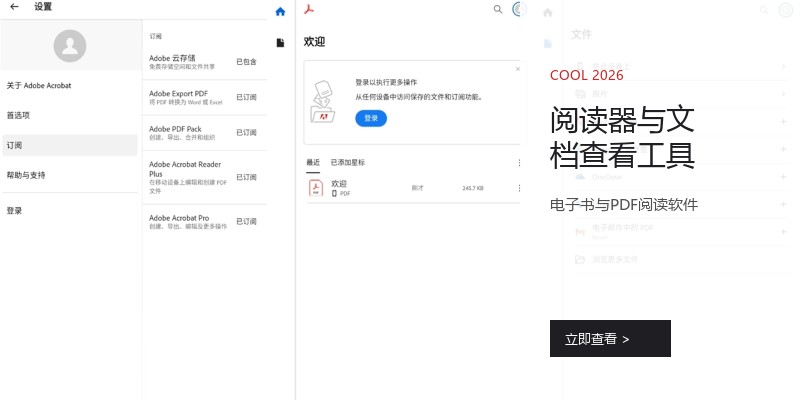This screenshot has height=400, width=800.
Task: Click the 电子书与PDF阅读软件 subtitle
Action: [x=624, y=205]
